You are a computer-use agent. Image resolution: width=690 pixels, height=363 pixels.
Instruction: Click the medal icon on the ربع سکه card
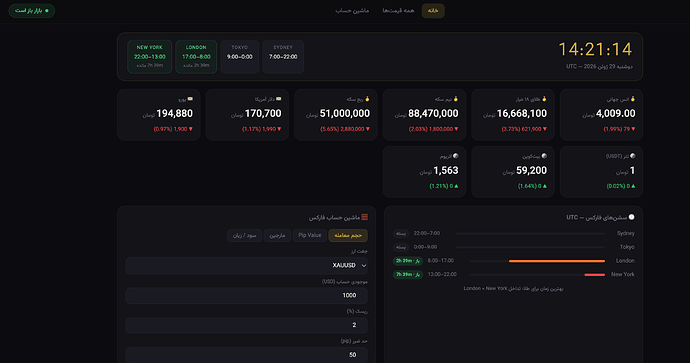(367, 99)
